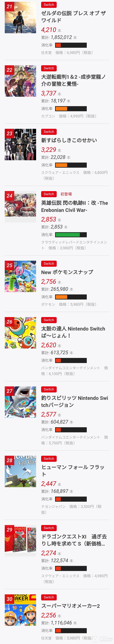Open the ゼルダの伝説 ブレス オブ ザ ワイルド title
Screen dimensions: 114x644
73,17
